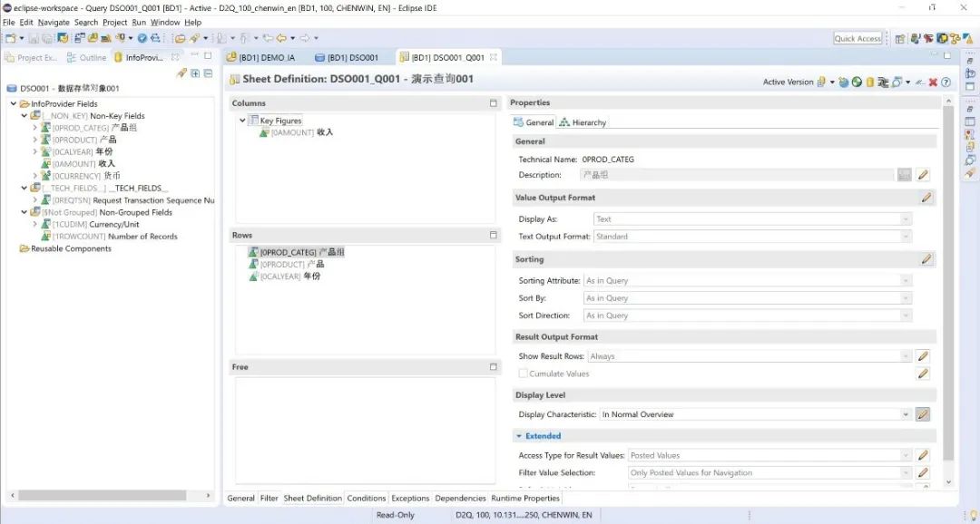
Task: Click the language text icon next to Description field
Action: coord(905,175)
